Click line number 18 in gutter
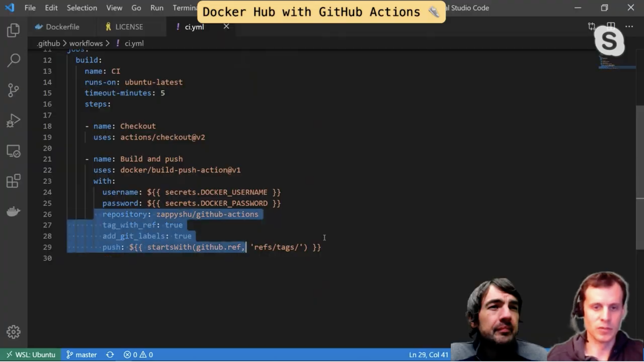This screenshot has height=362, width=644. pyautogui.click(x=47, y=126)
